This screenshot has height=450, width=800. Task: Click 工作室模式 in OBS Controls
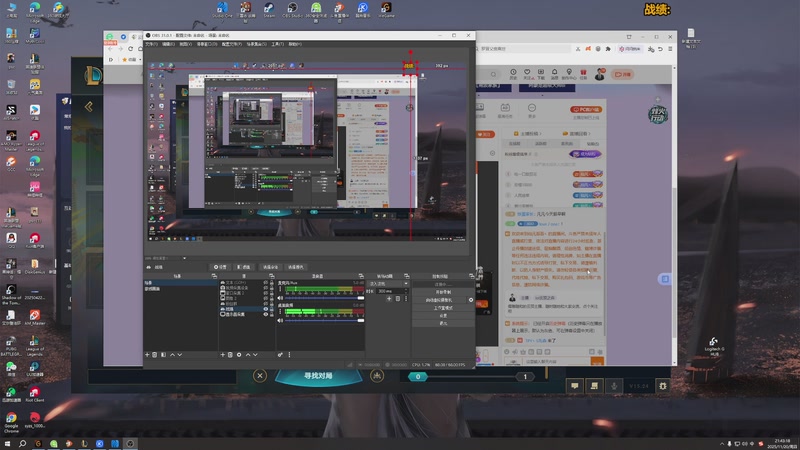point(444,308)
